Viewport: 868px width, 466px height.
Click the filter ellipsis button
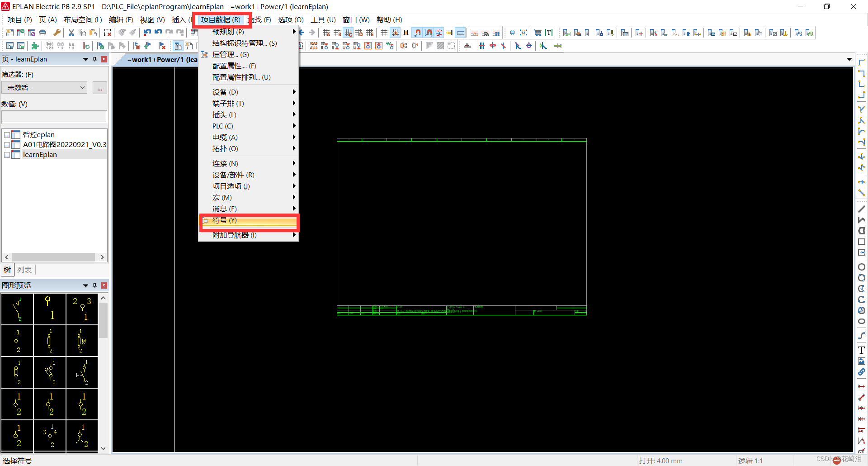coord(99,87)
